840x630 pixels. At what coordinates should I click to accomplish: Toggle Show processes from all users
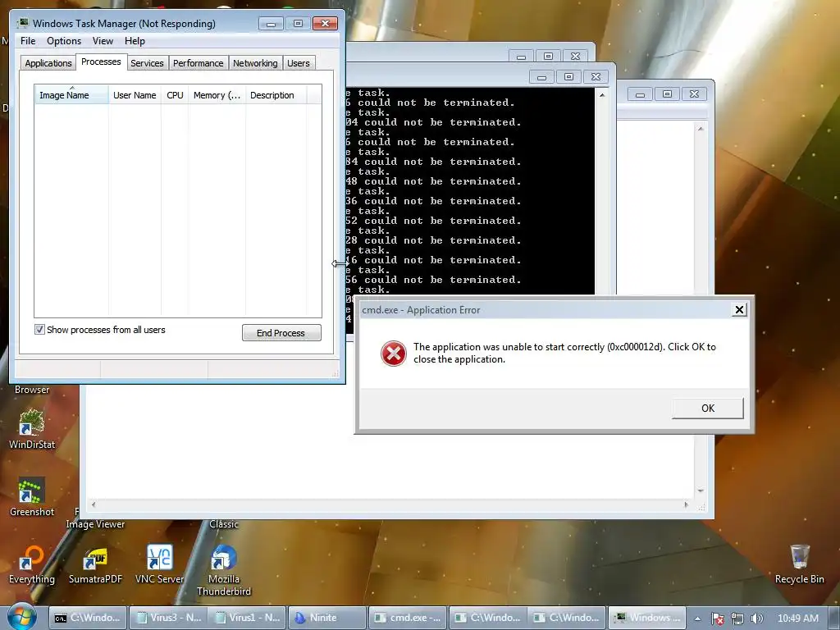point(39,330)
